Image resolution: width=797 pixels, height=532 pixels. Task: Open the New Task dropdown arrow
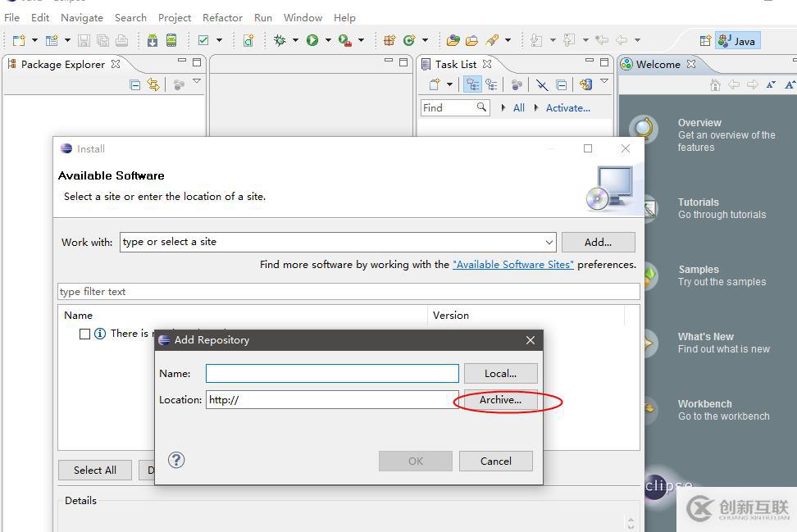point(449,84)
